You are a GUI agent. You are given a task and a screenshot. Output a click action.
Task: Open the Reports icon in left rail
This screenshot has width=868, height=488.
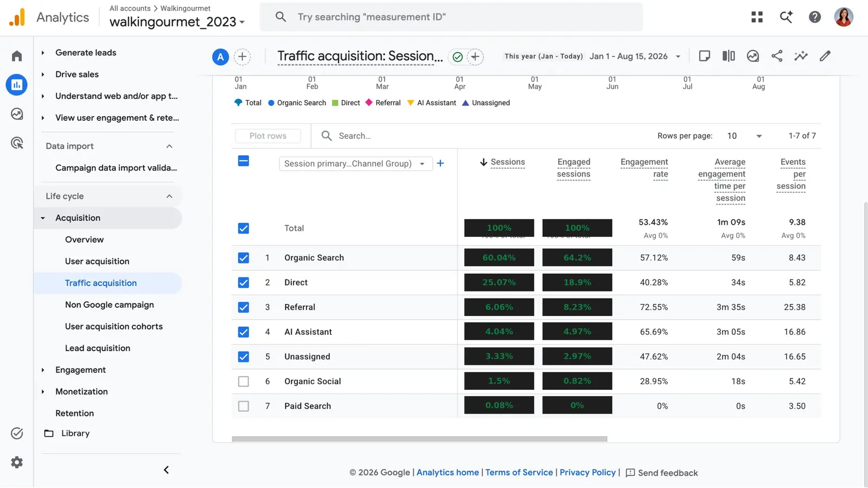click(17, 85)
